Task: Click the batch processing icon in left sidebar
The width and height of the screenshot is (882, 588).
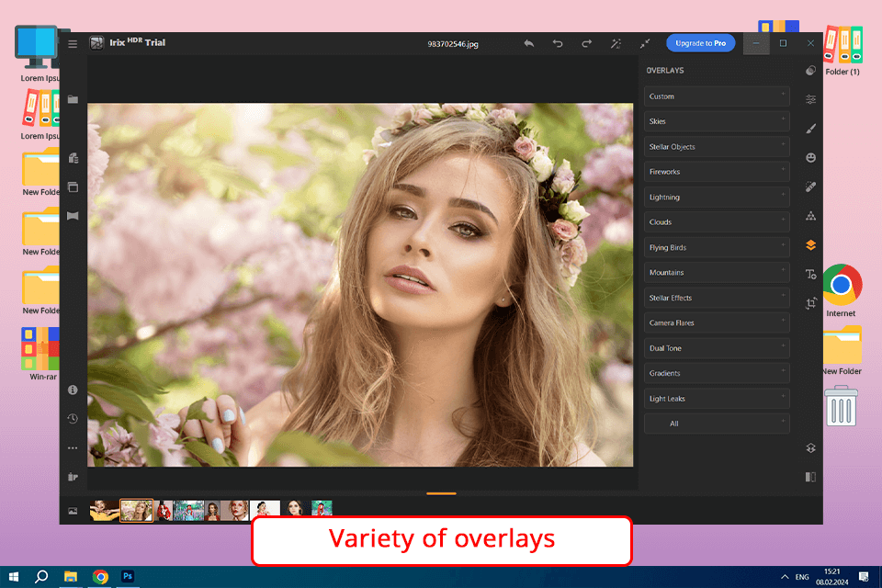Action: point(73,158)
